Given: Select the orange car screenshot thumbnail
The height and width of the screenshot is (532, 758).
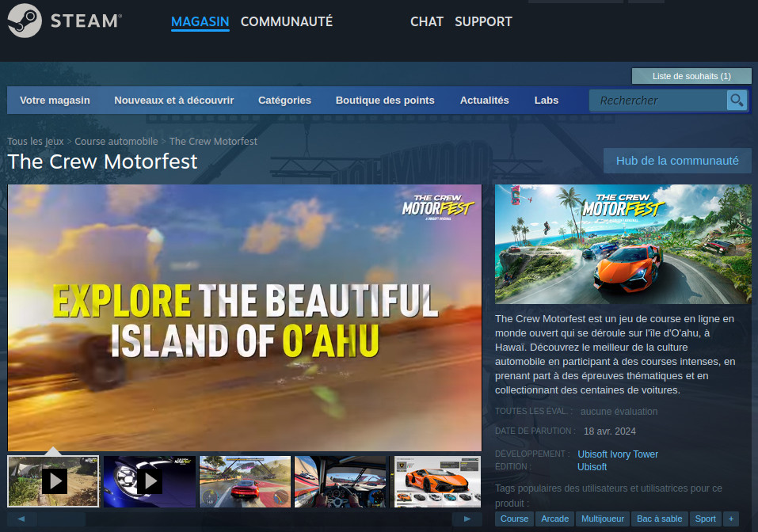Looking at the screenshot, I should pyautogui.click(x=436, y=481).
